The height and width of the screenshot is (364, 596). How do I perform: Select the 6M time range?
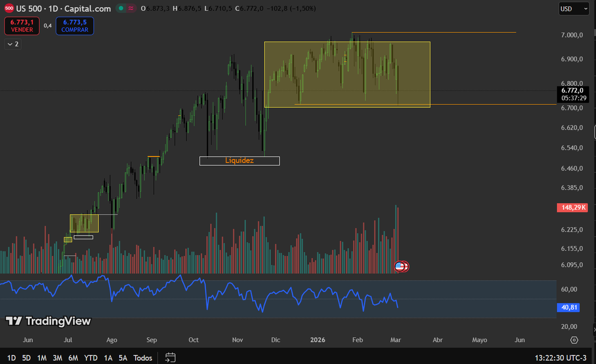tap(73, 358)
